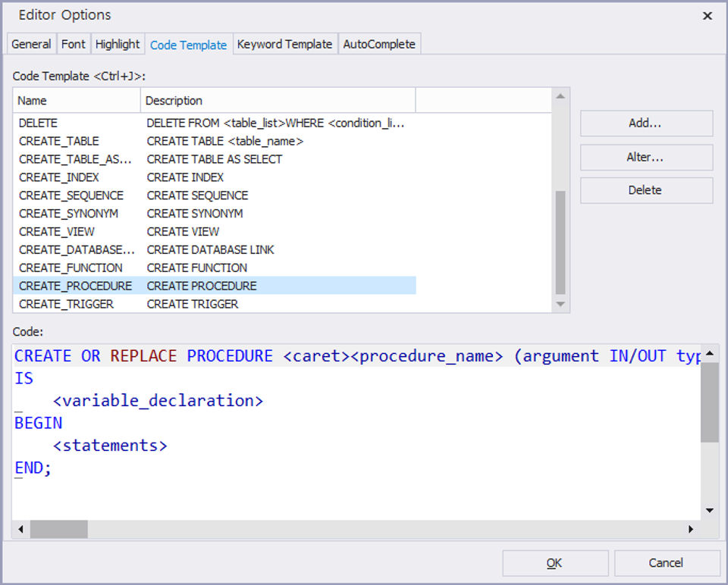This screenshot has width=728, height=585.
Task: Click code pane scroll left arrow
Action: (x=20, y=530)
